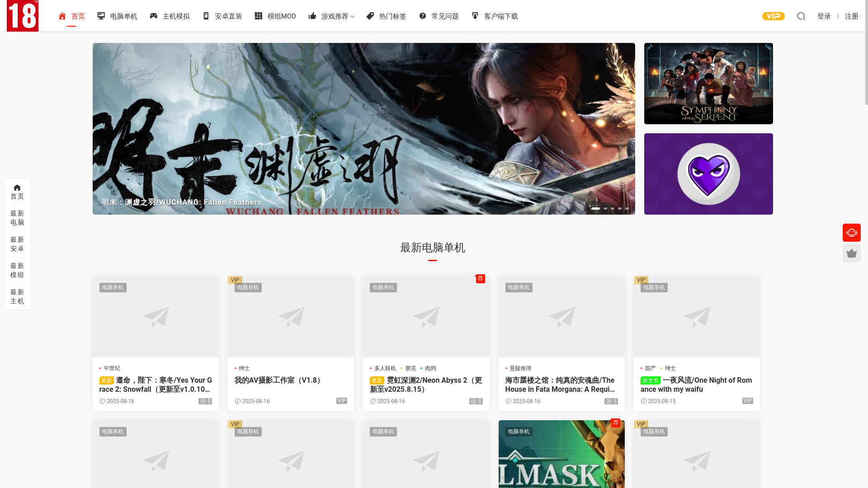This screenshot has height=488, width=868.
Task: Click coin price 5 on Yes Your Grace card
Action: pos(205,401)
